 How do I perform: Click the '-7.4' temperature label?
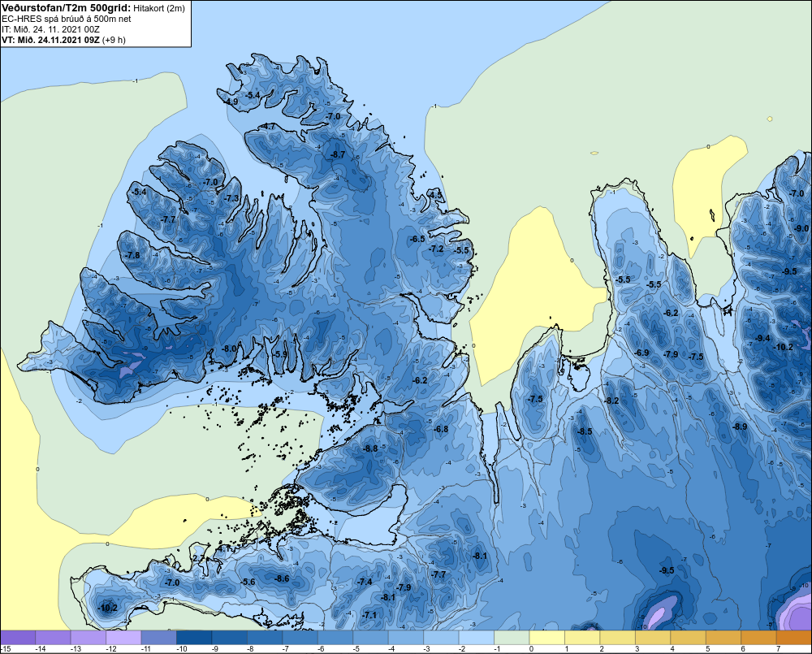365,582
